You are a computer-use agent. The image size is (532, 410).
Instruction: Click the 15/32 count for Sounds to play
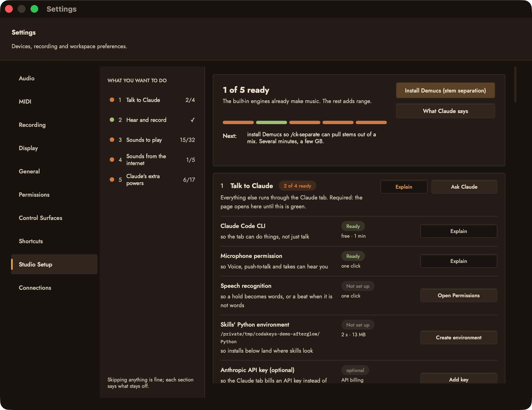[x=187, y=140]
